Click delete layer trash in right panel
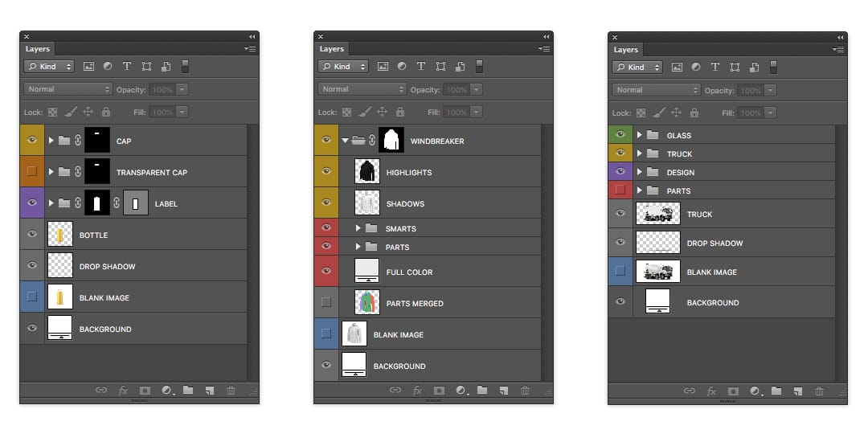 click(x=819, y=391)
